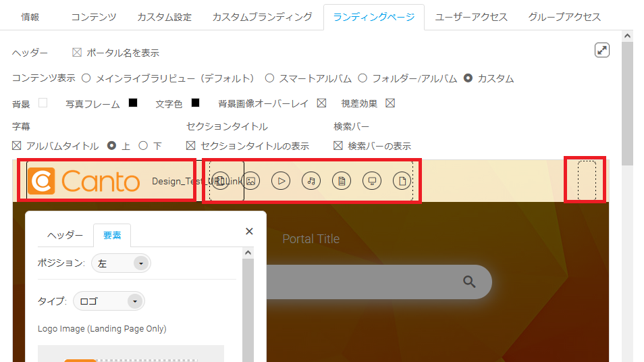Click the 写真フレーム black color swatch
The image size is (644, 362).
[x=133, y=103]
